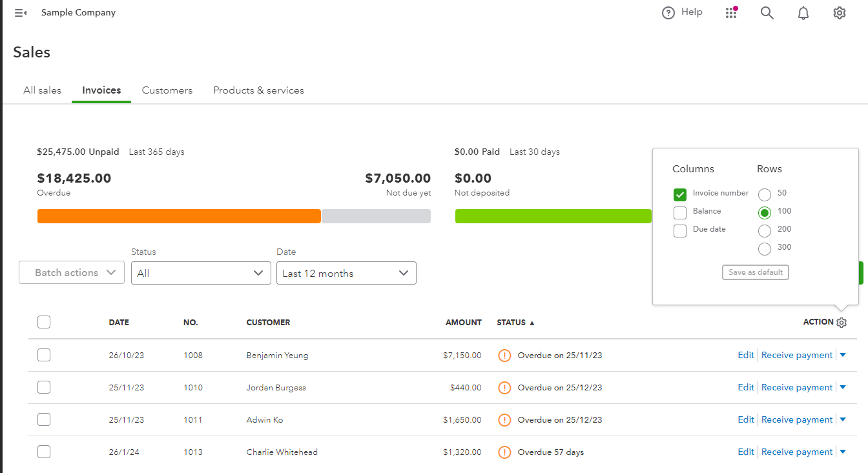Open the top-right settings gear
This screenshot has width=868, height=473.
839,12
